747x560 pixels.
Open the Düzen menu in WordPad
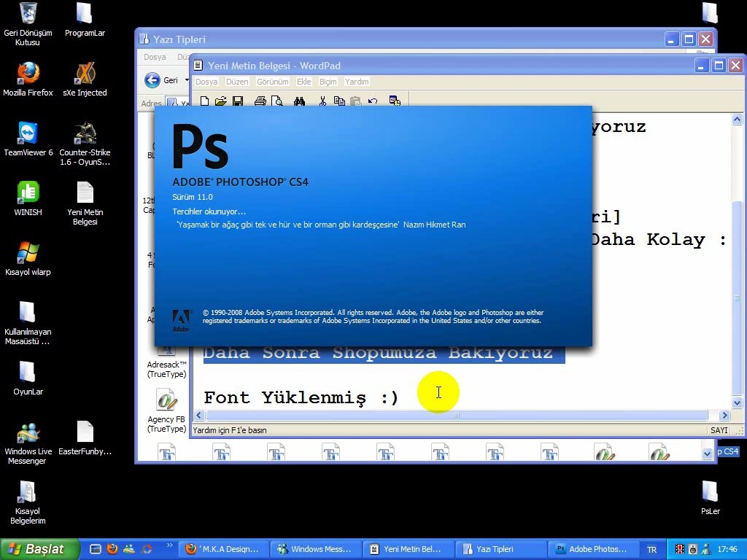(x=237, y=82)
